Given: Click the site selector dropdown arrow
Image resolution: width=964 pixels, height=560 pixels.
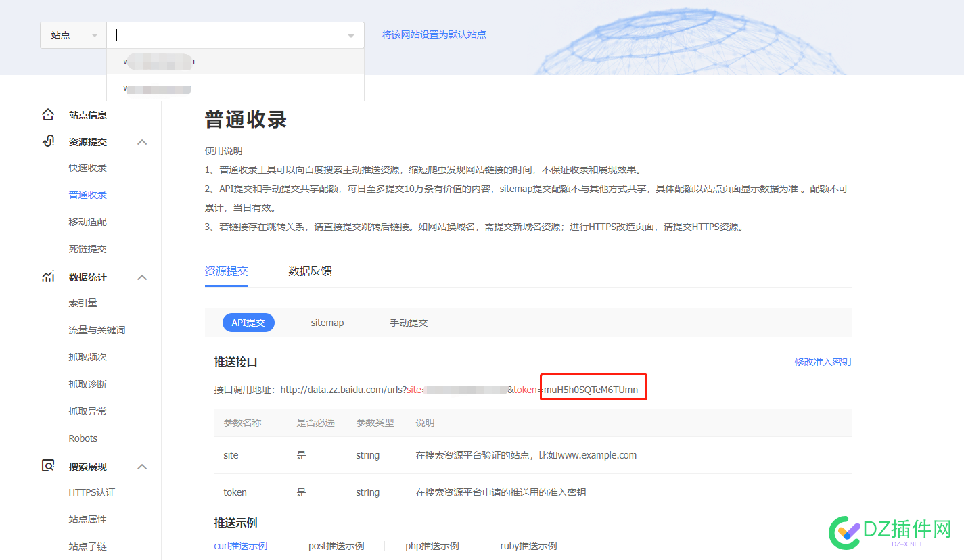Looking at the screenshot, I should (x=350, y=36).
